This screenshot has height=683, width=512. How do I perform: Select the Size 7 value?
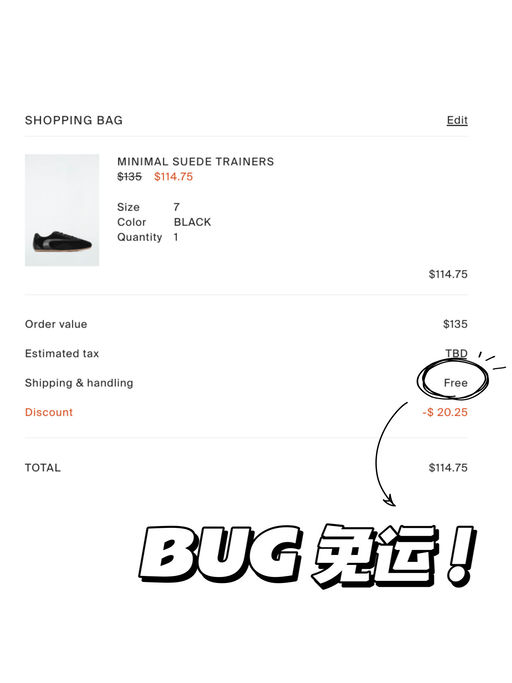176,207
